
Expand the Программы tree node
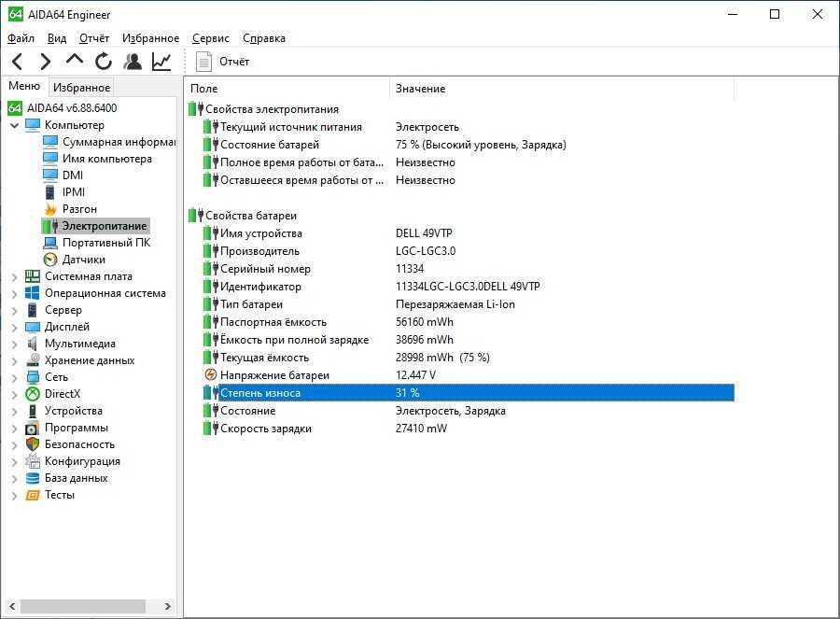point(14,429)
